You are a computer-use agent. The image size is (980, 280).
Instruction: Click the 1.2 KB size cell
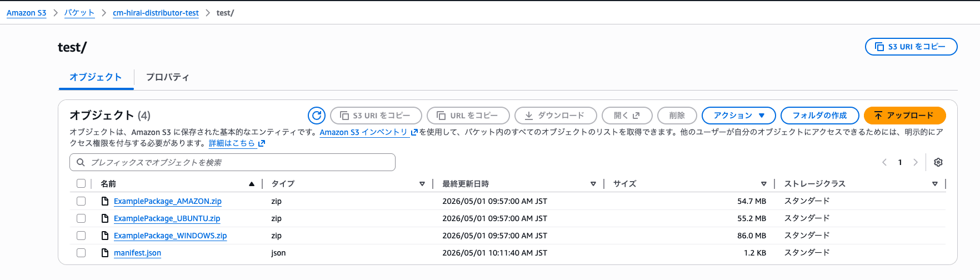point(755,253)
